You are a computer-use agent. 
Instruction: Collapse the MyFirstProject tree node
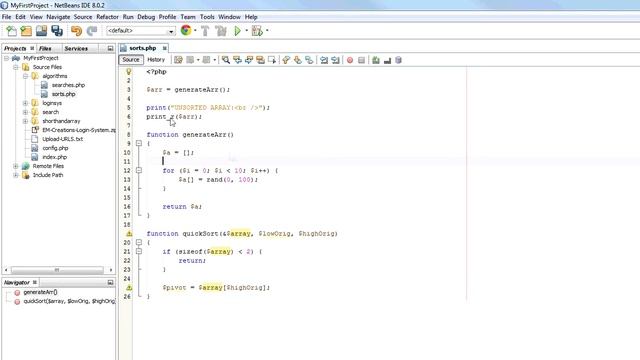[6, 58]
